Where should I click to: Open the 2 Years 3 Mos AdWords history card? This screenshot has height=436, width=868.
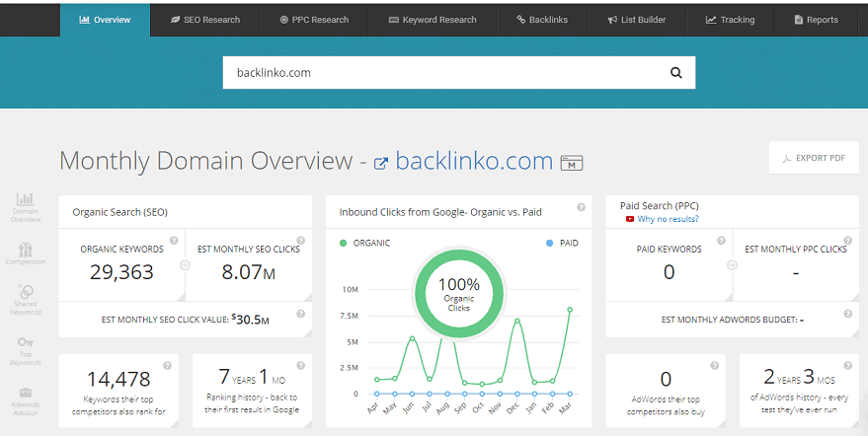pos(799,391)
